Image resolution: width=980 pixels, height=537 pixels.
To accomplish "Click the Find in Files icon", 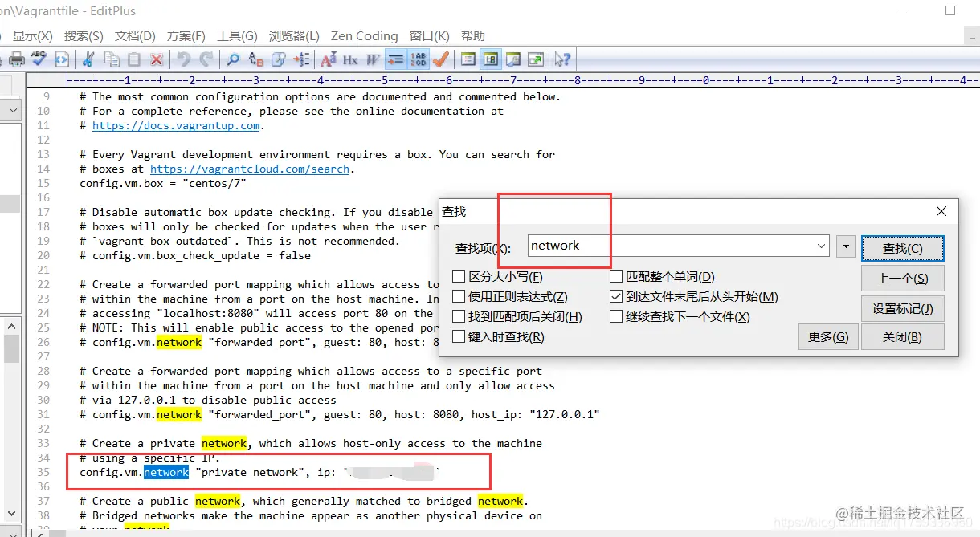I will click(279, 59).
